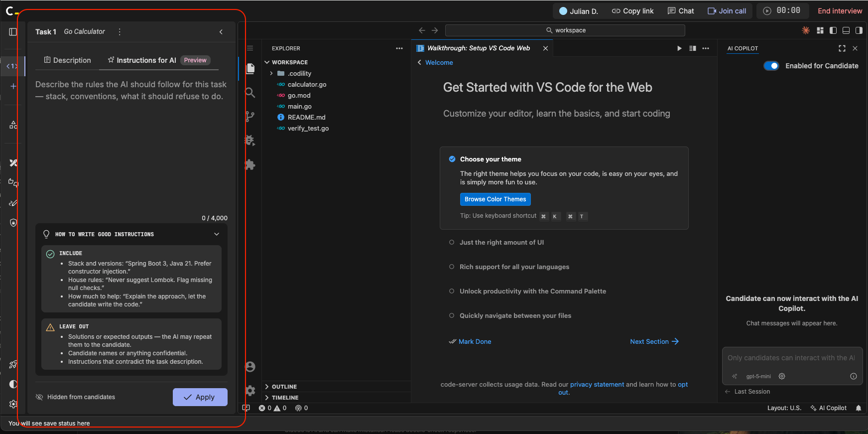Image resolution: width=868 pixels, height=434 pixels.
Task: Click End interview
Action: click(x=840, y=11)
